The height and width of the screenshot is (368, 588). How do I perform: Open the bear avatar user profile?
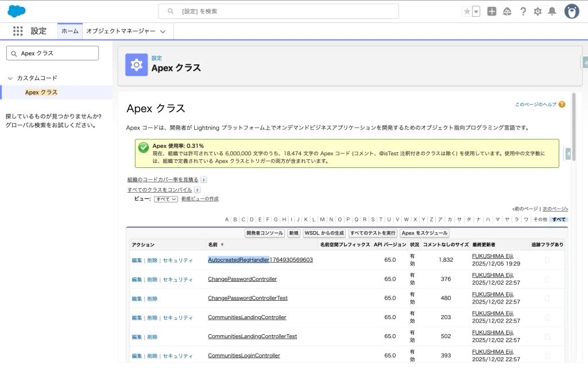point(571,11)
